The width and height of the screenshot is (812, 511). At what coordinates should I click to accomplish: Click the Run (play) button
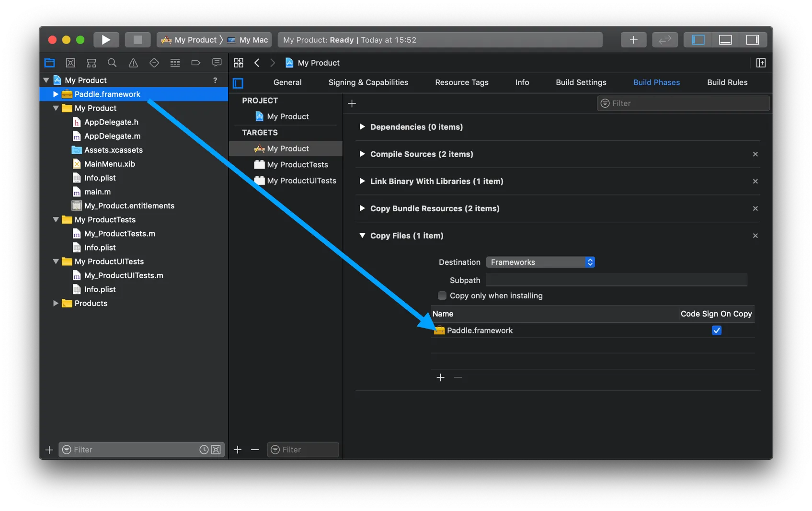click(x=106, y=40)
